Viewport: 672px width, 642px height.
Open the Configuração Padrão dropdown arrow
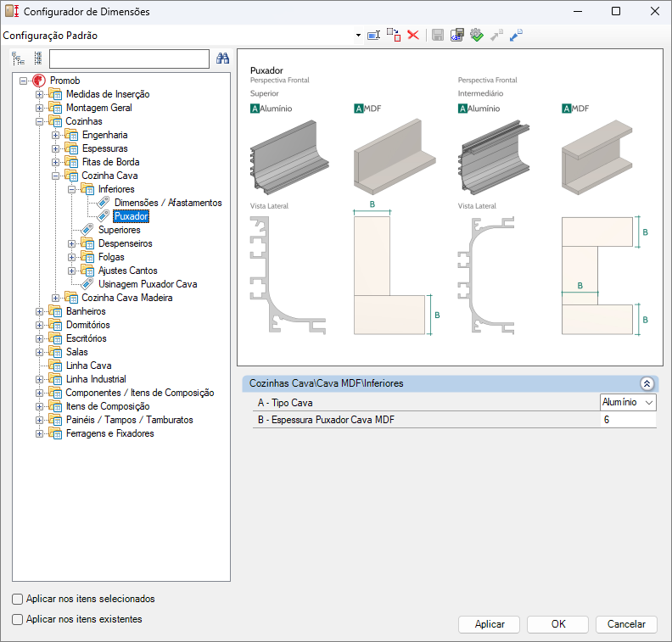pyautogui.click(x=358, y=36)
